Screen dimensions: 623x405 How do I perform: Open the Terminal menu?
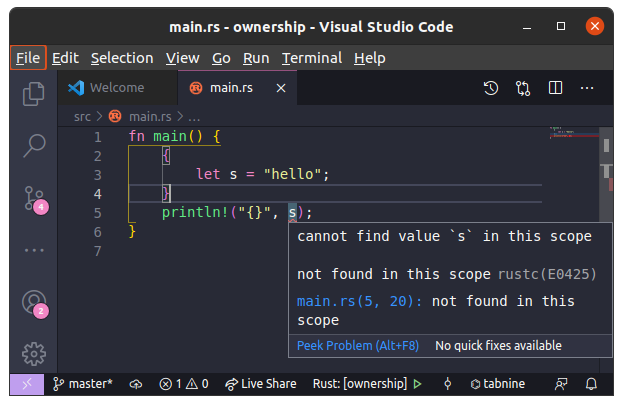tap(312, 58)
